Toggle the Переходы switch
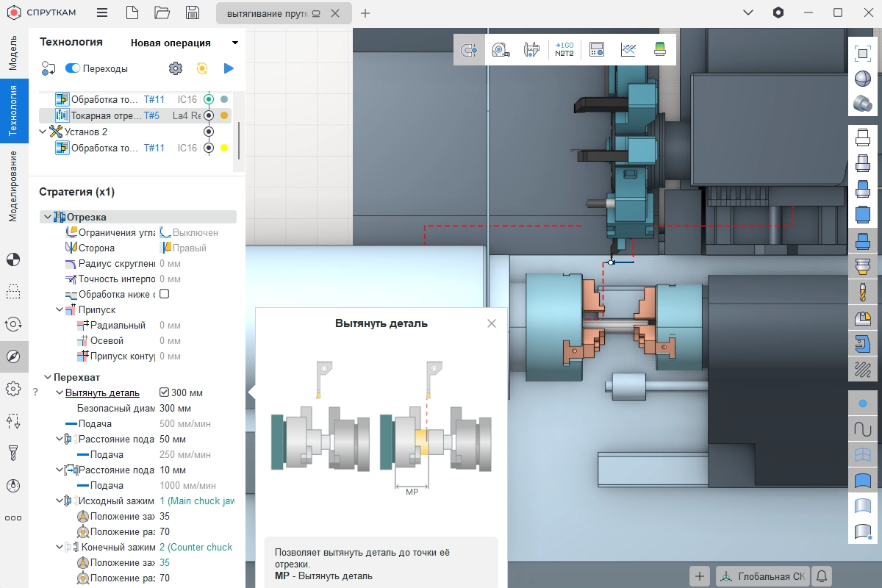Image resolution: width=882 pixels, height=588 pixels. click(x=73, y=68)
